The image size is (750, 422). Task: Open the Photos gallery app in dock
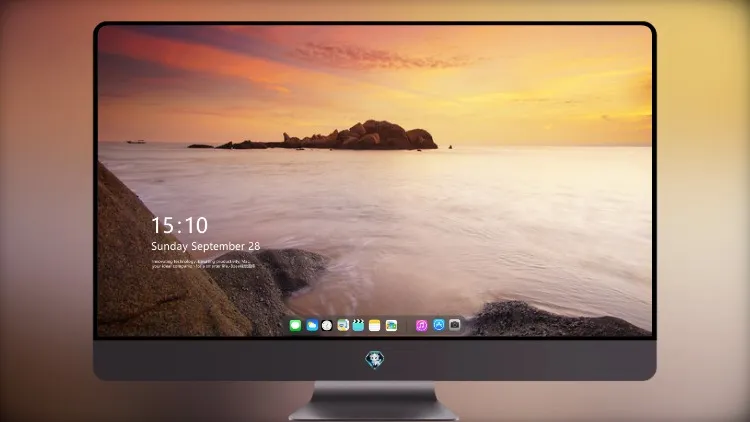tap(391, 326)
